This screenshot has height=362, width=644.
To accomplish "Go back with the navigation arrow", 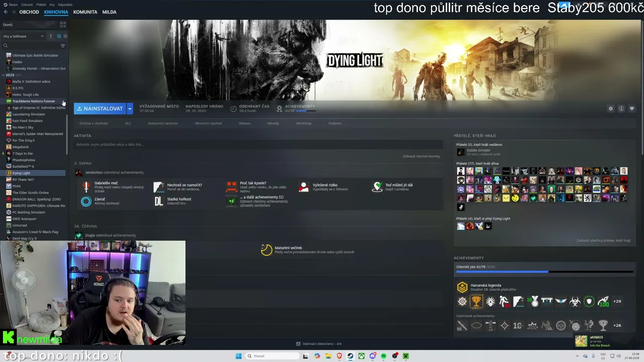I will pos(6,12).
